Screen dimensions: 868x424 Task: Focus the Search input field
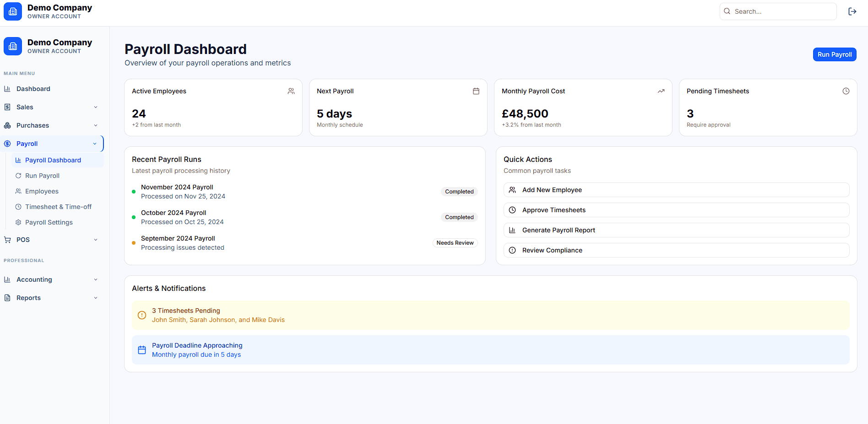[778, 11]
